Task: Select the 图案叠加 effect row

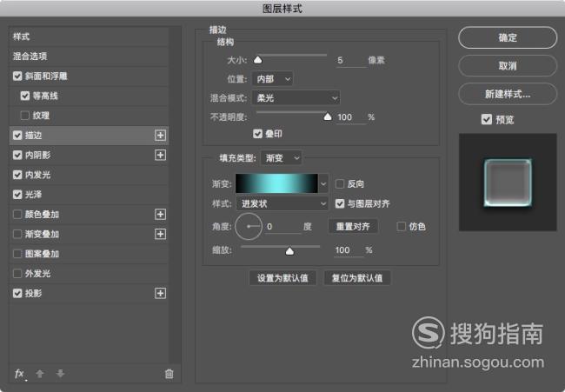Action: click(x=89, y=254)
